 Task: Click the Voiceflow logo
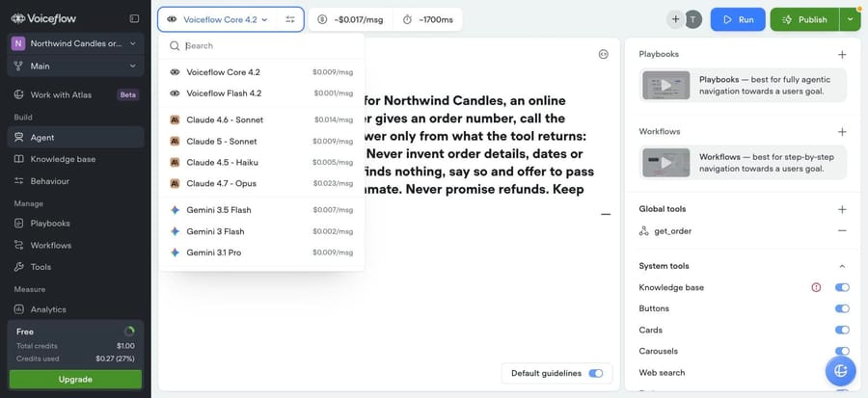[43, 19]
